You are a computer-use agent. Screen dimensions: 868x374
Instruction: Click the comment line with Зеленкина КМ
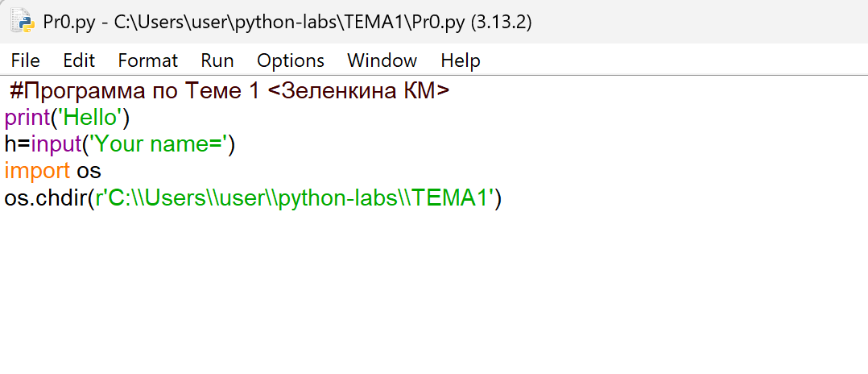[x=229, y=92]
